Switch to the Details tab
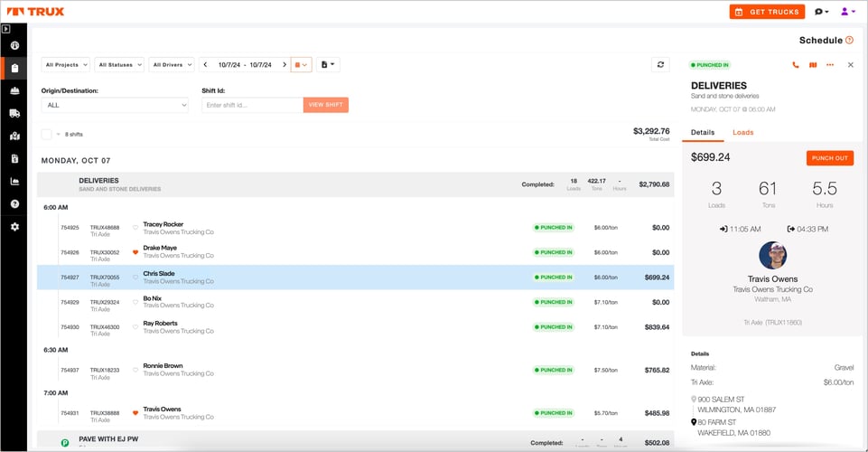The width and height of the screenshot is (868, 452). pyautogui.click(x=703, y=132)
